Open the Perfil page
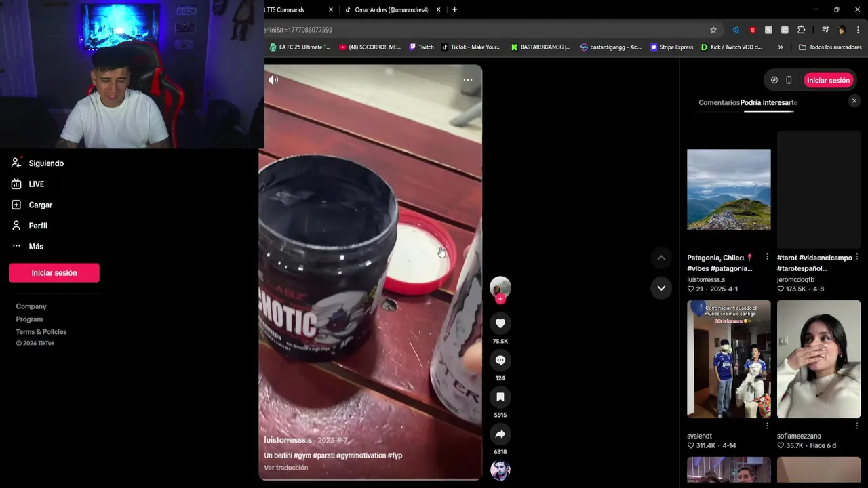 click(31, 226)
